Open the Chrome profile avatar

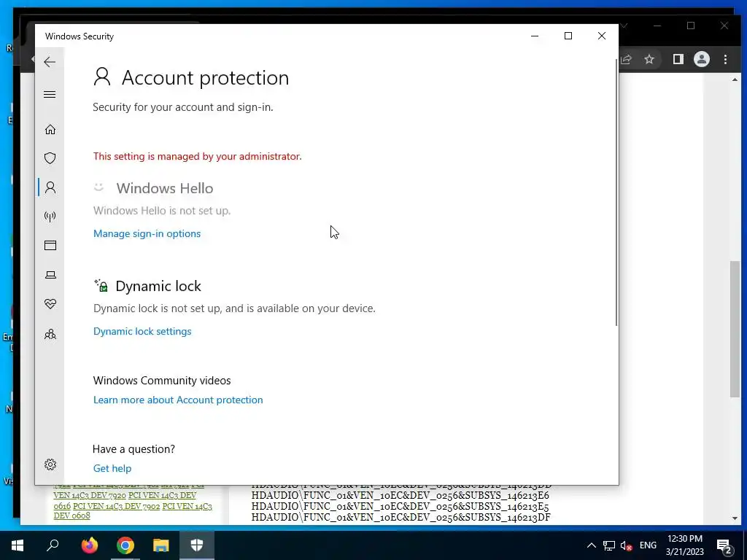[x=701, y=60]
